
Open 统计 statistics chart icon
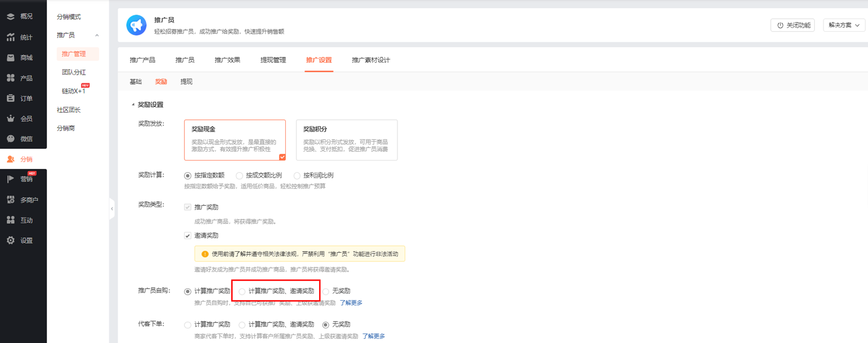tap(11, 37)
